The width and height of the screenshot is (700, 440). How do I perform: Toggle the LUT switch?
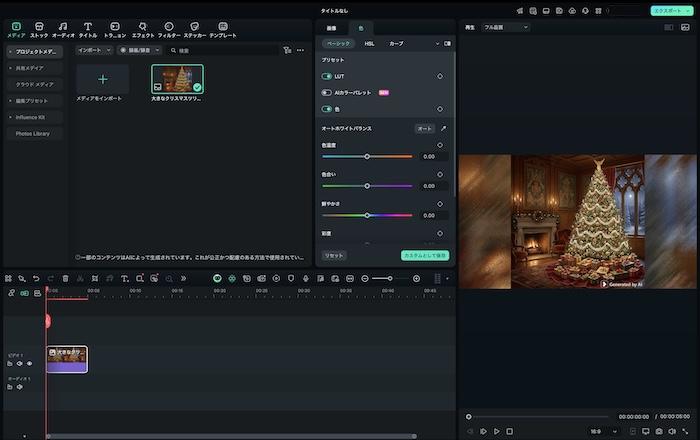(x=326, y=76)
